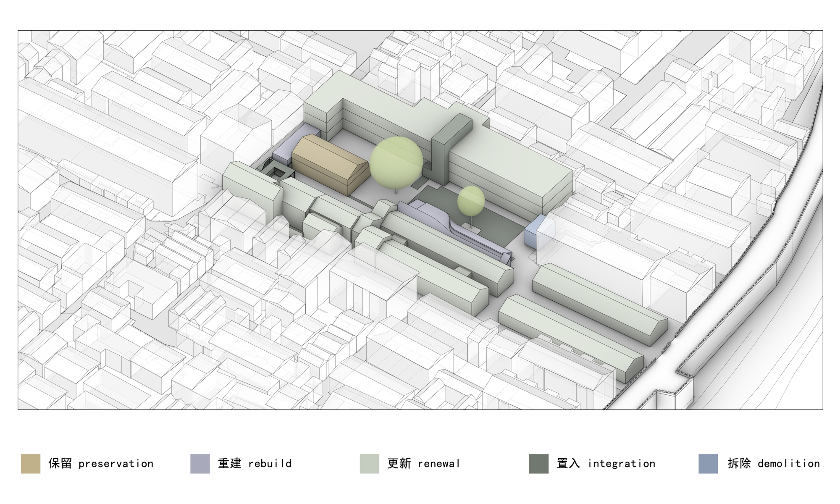Toggle the 保留 preservation legend swatch
Image resolution: width=840 pixels, height=504 pixels.
[x=30, y=464]
